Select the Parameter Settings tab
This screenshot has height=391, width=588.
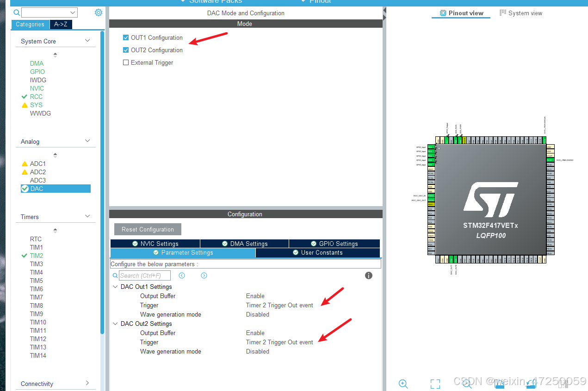(x=183, y=253)
